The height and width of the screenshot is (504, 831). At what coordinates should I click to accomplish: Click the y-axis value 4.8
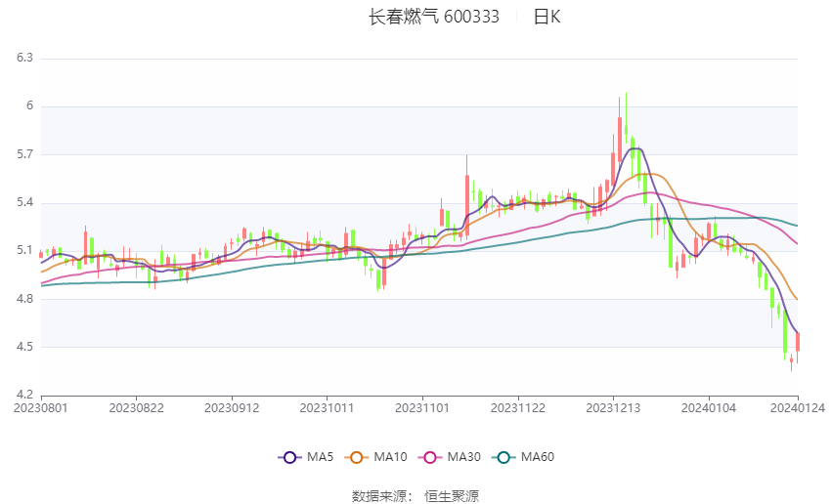point(24,299)
